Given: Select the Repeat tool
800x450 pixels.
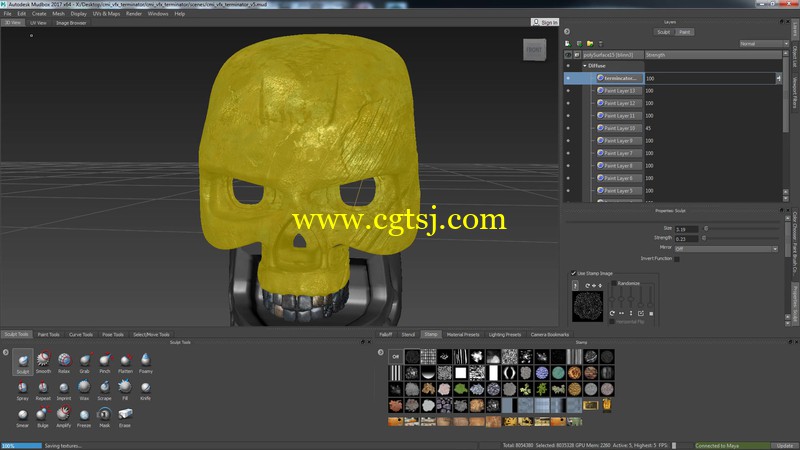Looking at the screenshot, I should [43, 389].
